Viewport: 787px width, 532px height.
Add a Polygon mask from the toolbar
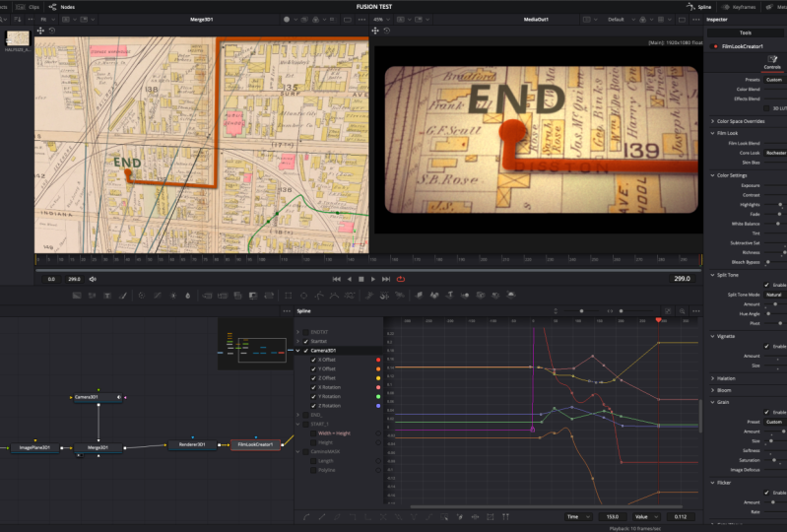(x=319, y=296)
